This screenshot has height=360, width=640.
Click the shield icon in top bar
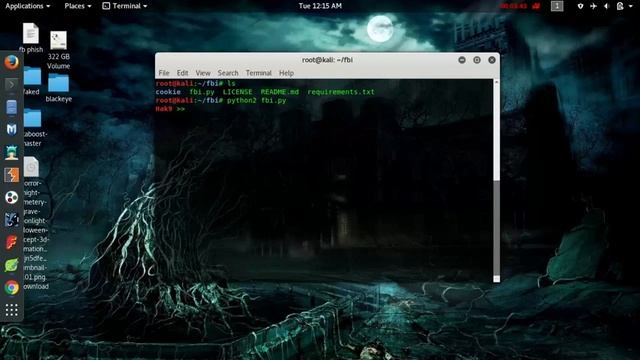[x=580, y=6]
